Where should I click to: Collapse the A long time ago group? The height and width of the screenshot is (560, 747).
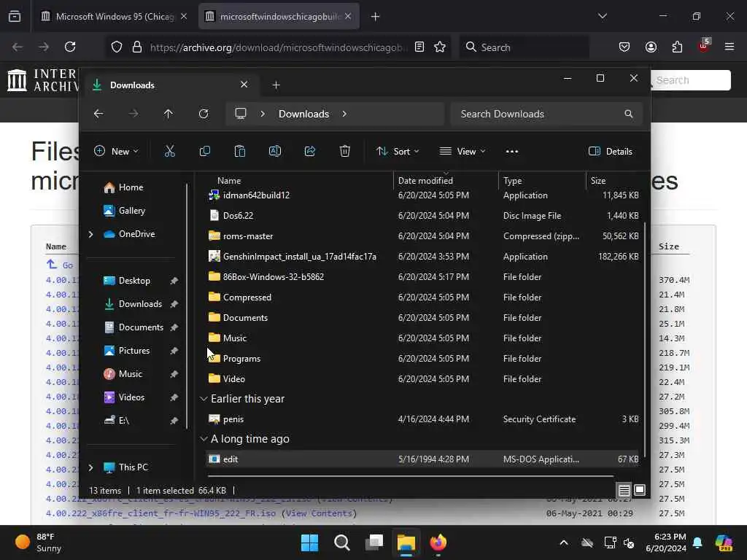(204, 438)
